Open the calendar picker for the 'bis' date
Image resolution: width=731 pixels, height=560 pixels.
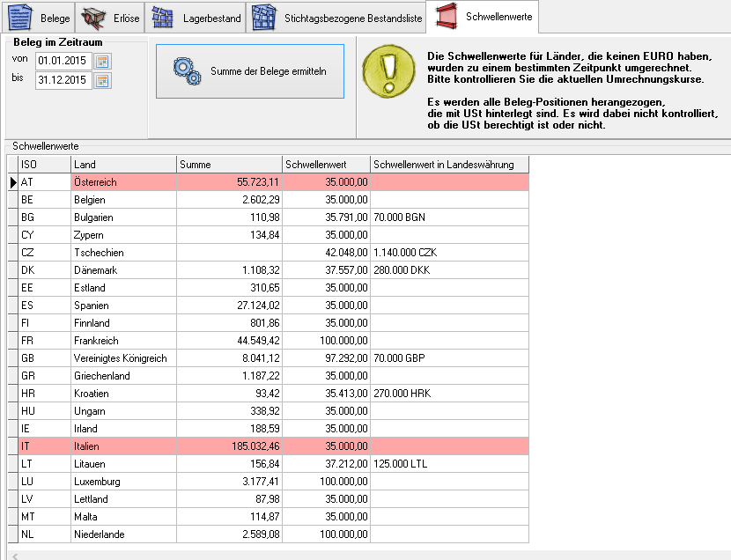click(x=103, y=81)
